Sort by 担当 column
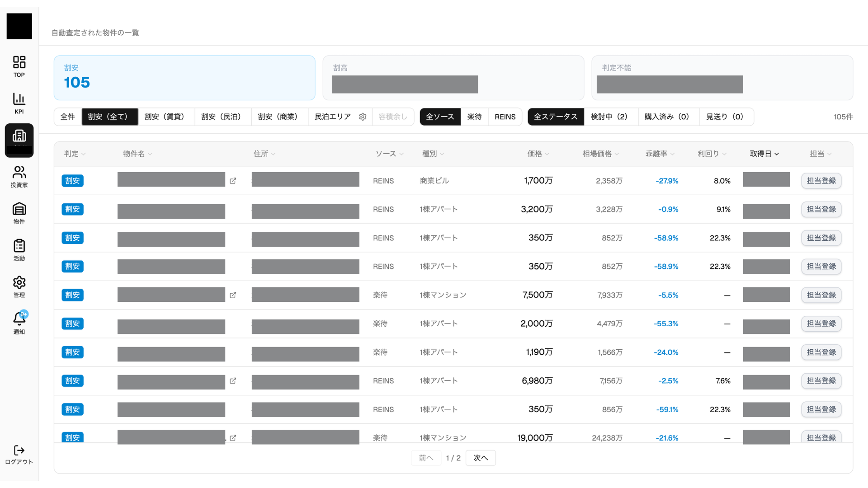868x488 pixels. pos(821,154)
